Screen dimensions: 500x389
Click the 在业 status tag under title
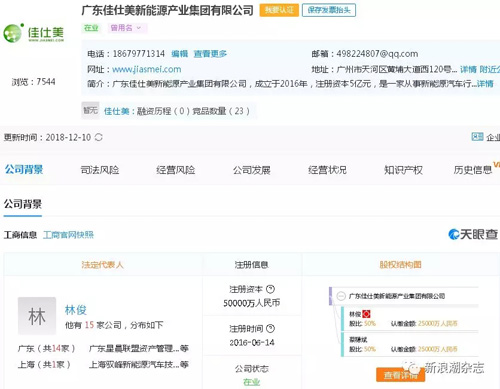pos(91,28)
